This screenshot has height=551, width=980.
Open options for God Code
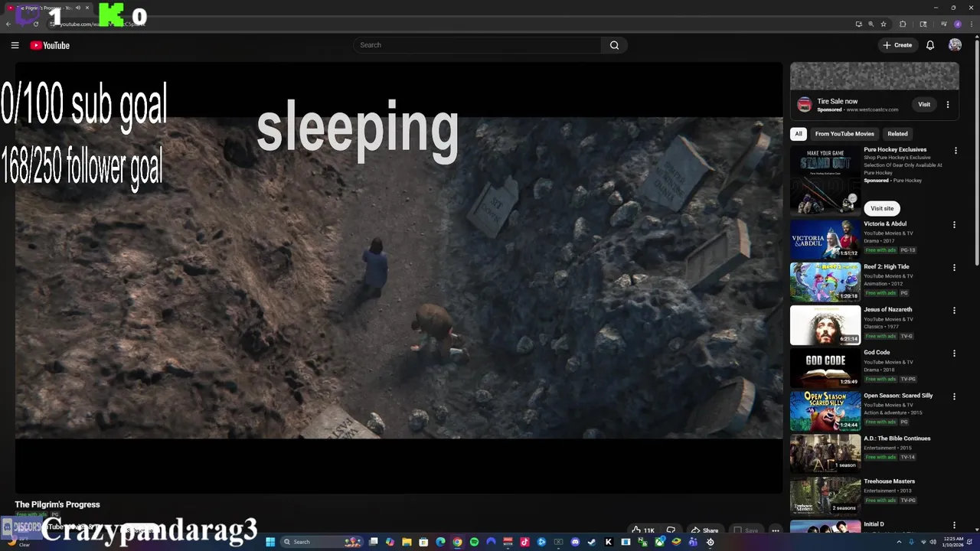point(954,354)
